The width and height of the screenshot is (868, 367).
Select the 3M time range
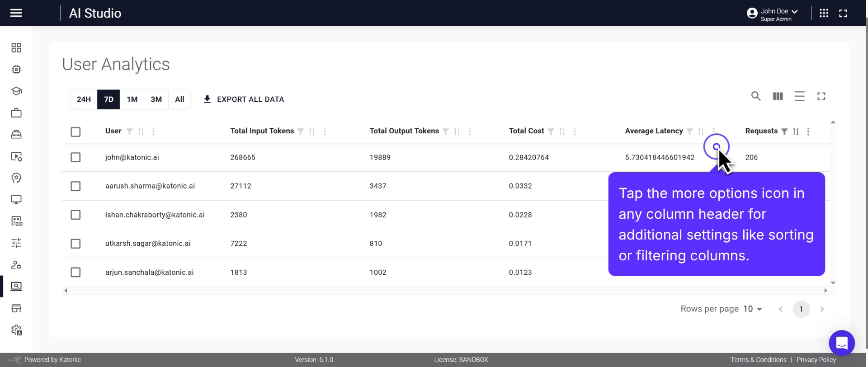tap(156, 99)
